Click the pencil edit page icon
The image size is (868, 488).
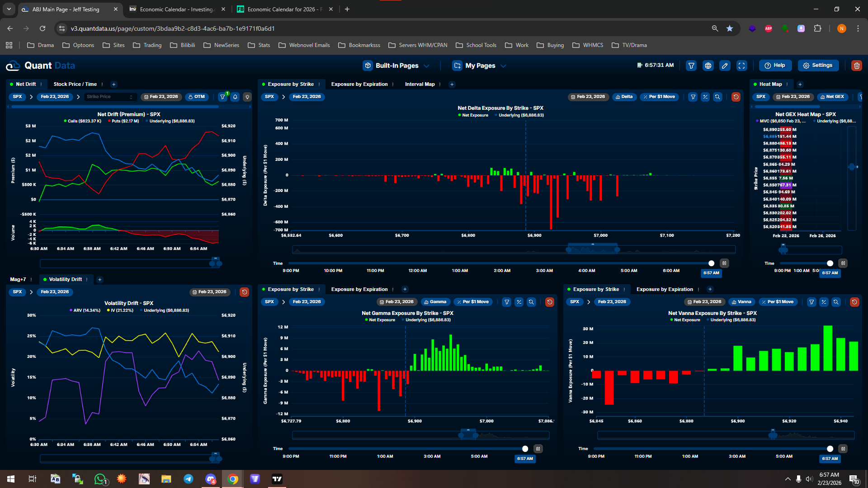point(725,66)
